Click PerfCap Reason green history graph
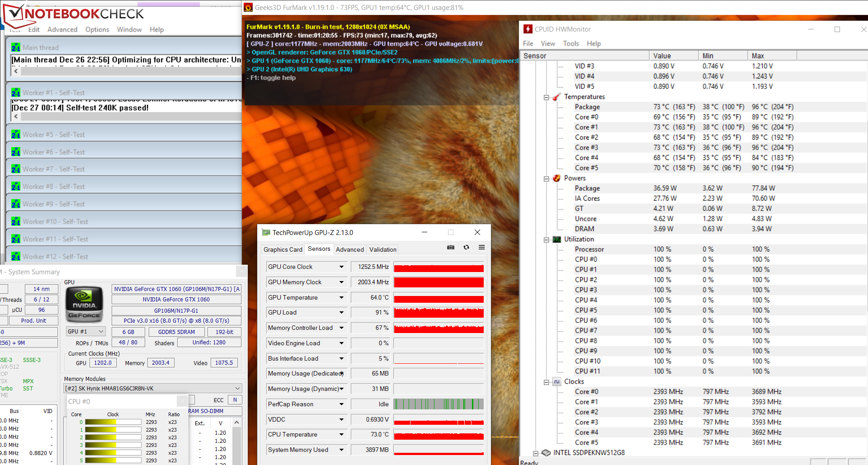The height and width of the screenshot is (465, 868). [439, 404]
